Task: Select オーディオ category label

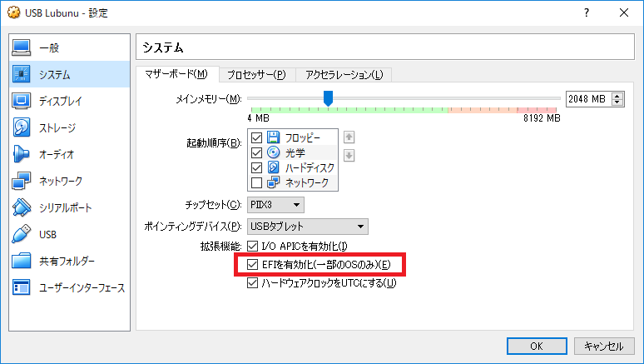Action: point(57,155)
